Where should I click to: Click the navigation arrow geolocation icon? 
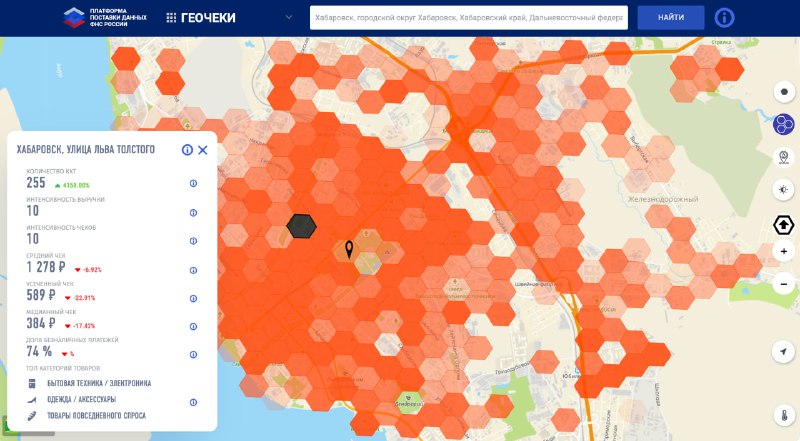(784, 351)
